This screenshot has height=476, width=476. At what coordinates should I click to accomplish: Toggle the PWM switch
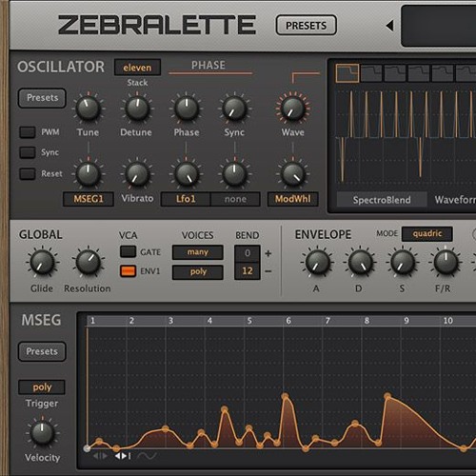point(28,132)
